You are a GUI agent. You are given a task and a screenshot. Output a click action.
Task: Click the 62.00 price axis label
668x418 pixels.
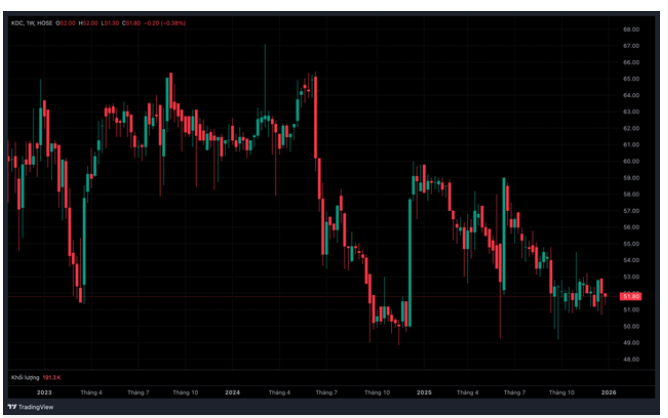[x=631, y=128]
